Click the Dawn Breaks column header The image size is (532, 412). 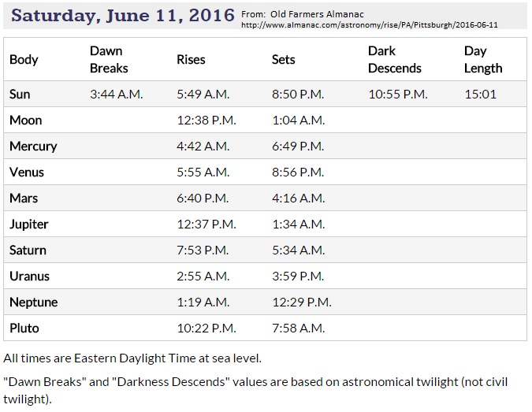click(x=109, y=59)
